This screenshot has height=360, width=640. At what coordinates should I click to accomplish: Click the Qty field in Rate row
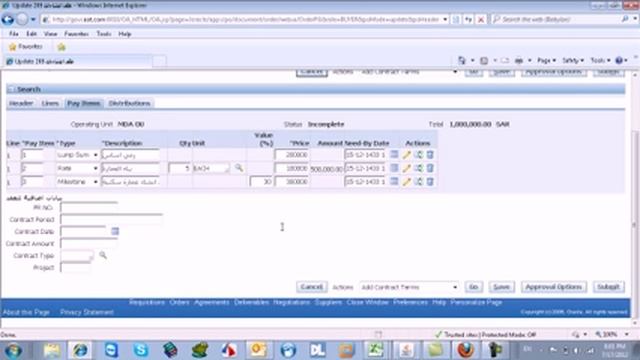tap(180, 168)
